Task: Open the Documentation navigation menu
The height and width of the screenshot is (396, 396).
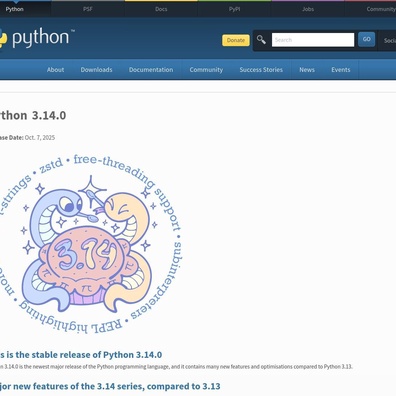Action: 151,70
